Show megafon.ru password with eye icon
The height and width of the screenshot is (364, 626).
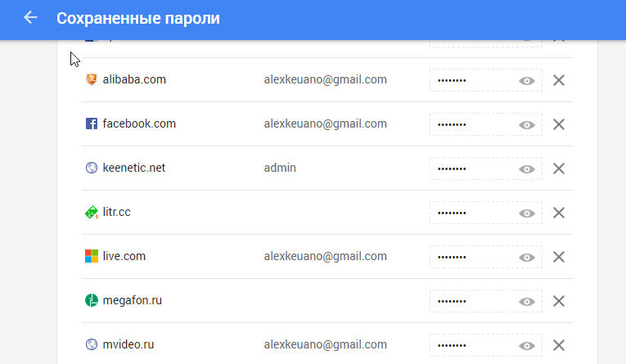coord(527,301)
